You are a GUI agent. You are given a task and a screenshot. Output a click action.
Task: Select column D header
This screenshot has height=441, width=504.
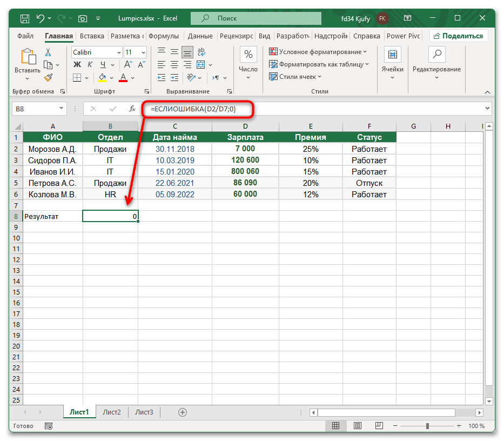coord(245,126)
